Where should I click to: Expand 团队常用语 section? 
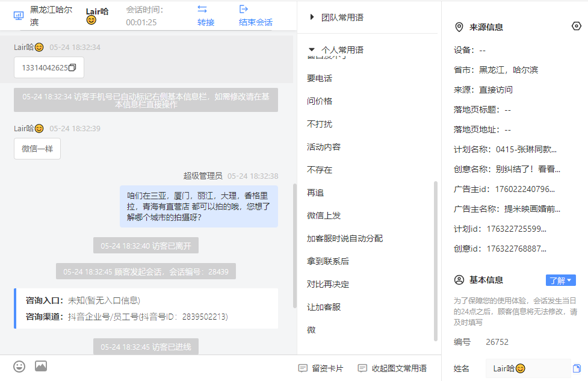point(312,17)
